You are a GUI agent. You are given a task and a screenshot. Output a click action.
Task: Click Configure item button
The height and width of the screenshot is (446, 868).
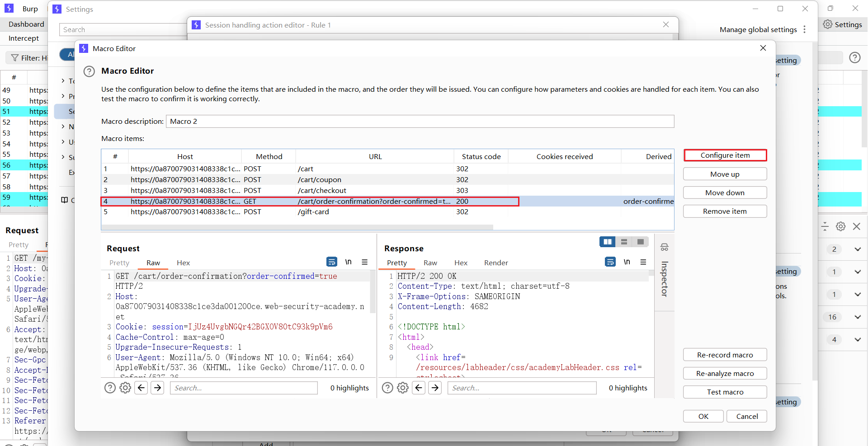tap(725, 155)
